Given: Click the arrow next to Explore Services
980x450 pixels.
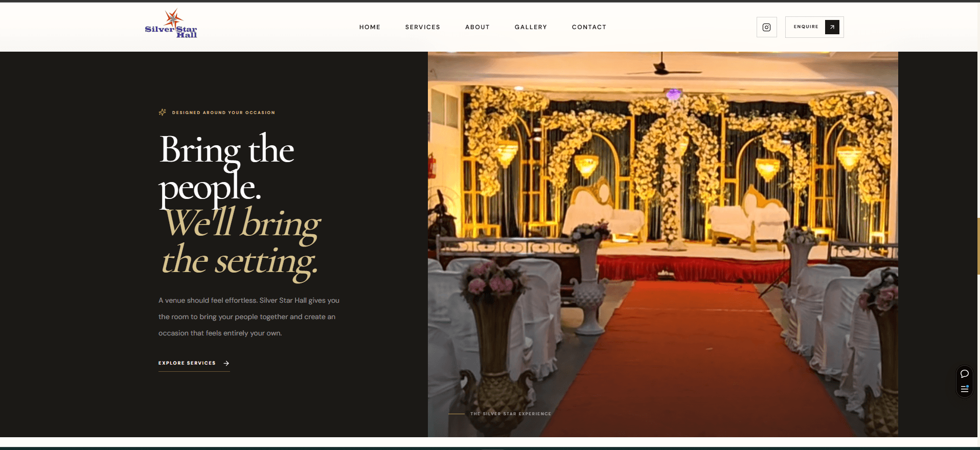Looking at the screenshot, I should point(226,363).
